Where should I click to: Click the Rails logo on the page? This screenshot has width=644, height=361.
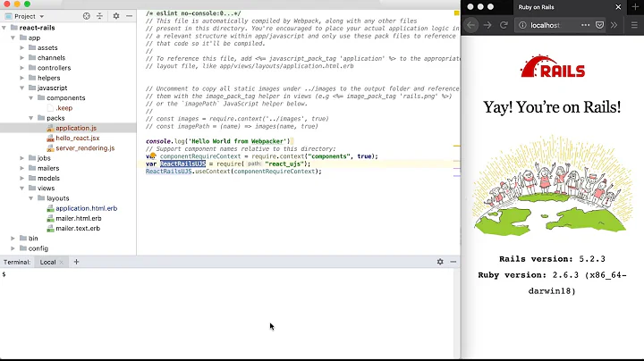553,66
